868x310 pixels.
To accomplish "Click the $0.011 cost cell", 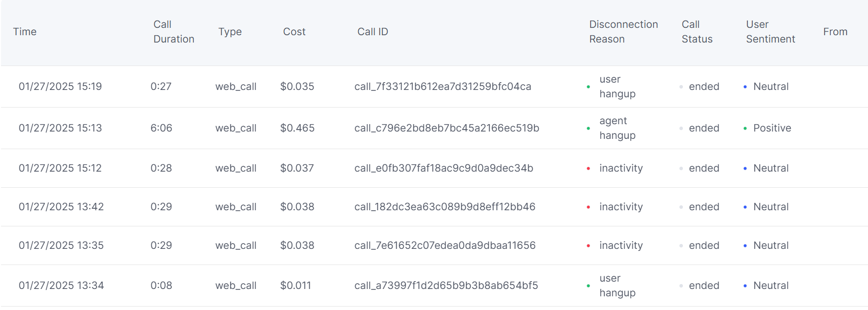I will (296, 286).
